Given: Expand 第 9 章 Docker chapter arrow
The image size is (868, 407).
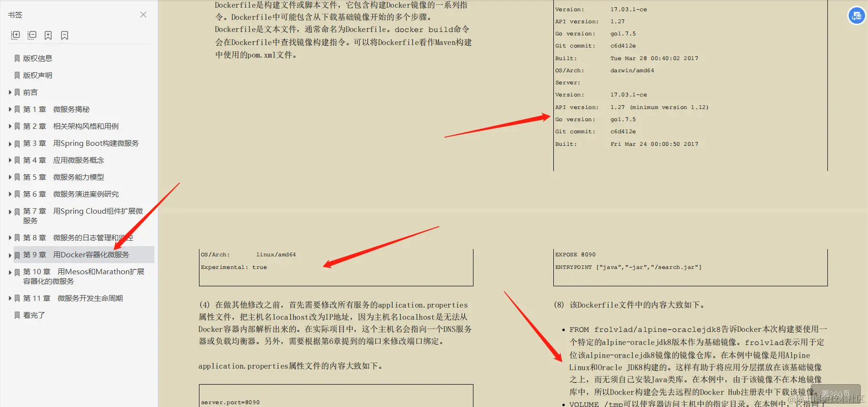Looking at the screenshot, I should (10, 255).
